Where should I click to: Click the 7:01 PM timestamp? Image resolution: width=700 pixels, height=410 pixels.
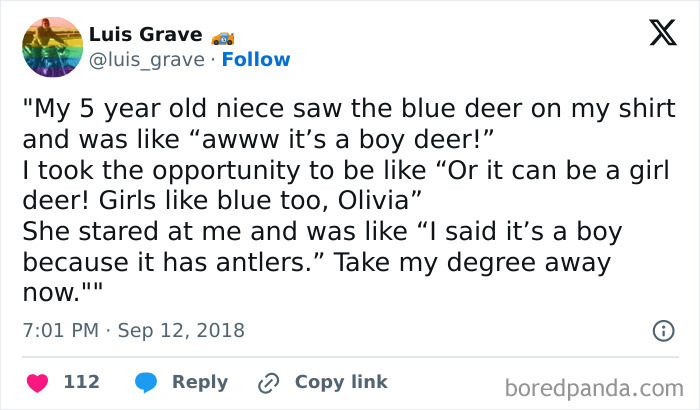point(59,330)
